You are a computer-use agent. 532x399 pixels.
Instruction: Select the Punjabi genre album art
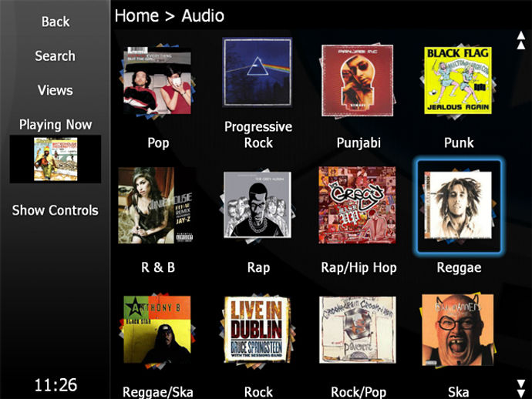coord(358,81)
